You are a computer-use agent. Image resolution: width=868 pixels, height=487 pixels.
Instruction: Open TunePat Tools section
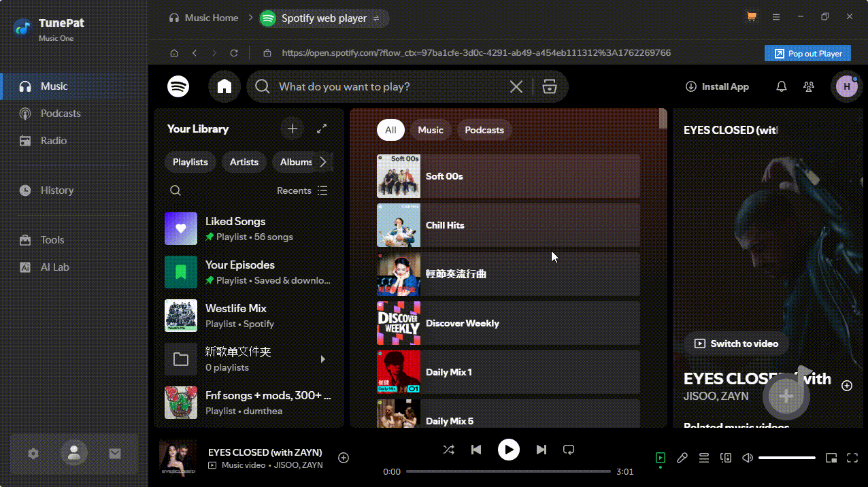point(52,239)
